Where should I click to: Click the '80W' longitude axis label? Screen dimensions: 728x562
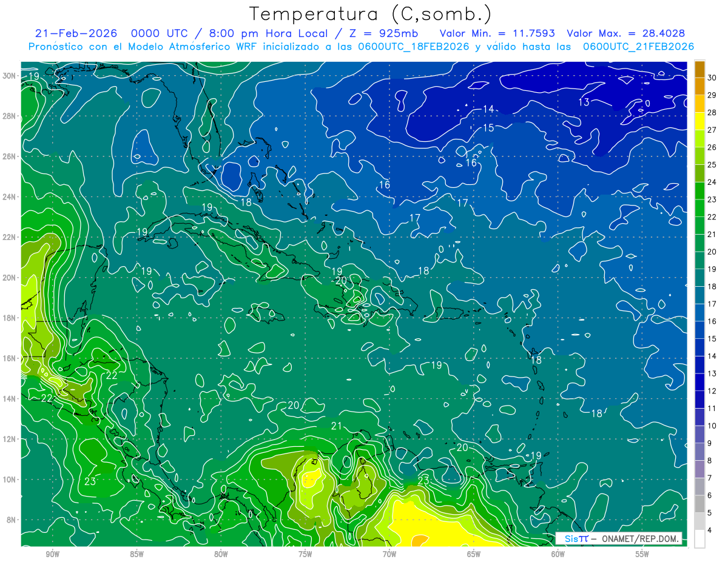(221, 554)
